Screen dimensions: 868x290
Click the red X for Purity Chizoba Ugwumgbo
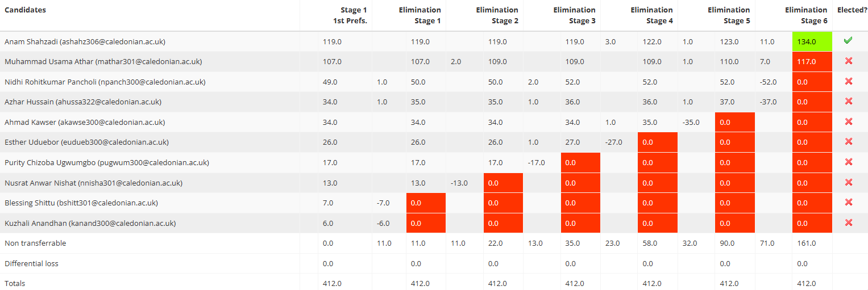[x=848, y=162]
